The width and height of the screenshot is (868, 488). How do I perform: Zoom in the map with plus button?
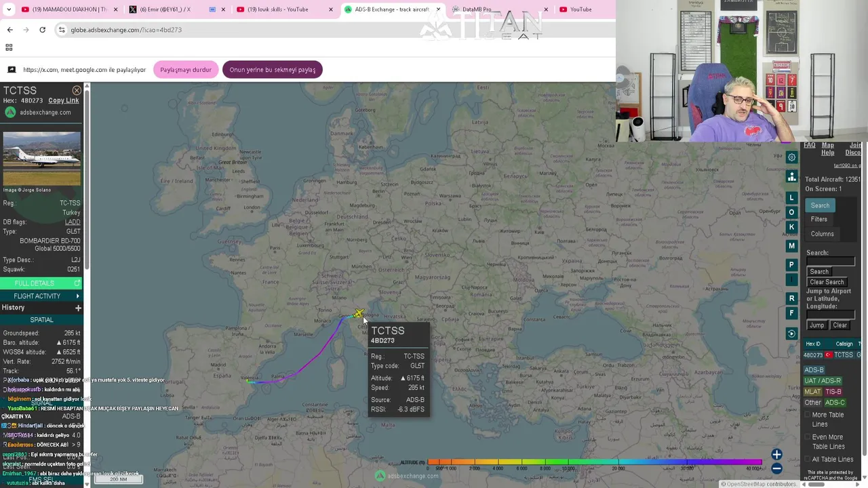776,455
